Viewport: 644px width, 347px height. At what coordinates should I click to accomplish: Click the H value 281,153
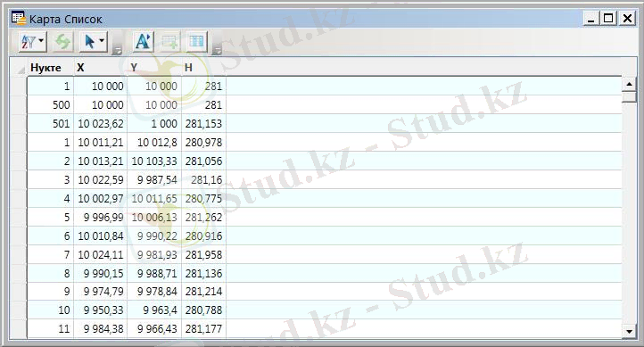(x=203, y=124)
